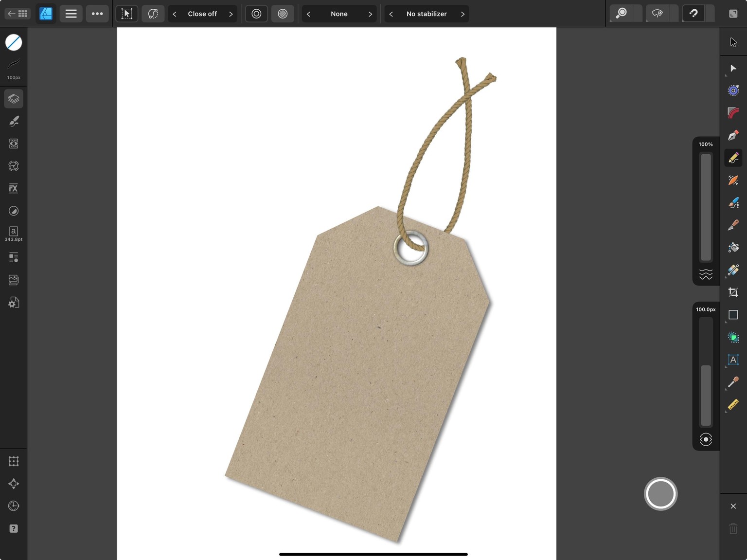Open the document settings gear studio

[14, 303]
